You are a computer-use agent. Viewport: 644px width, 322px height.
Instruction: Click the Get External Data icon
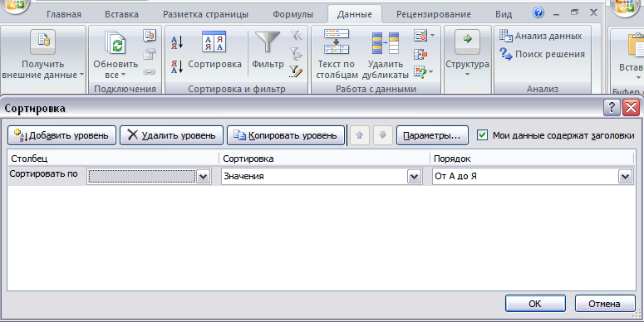(42, 41)
